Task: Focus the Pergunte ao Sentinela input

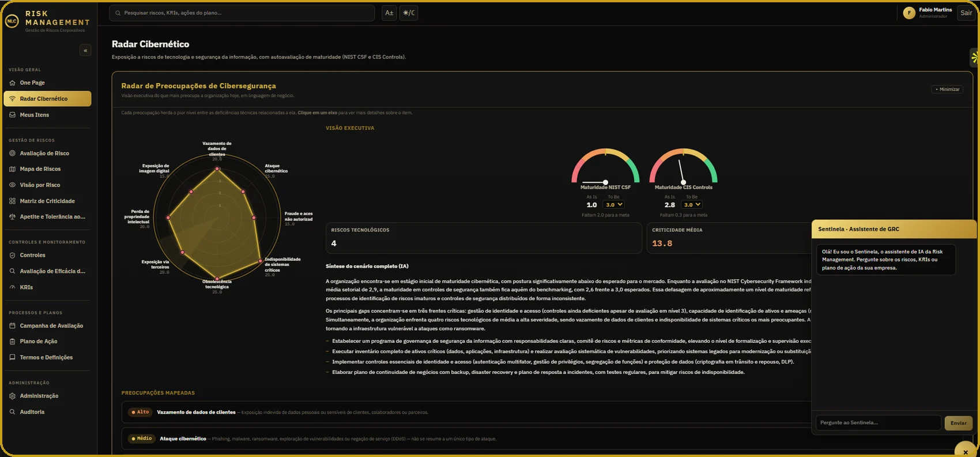Action: (x=879, y=423)
